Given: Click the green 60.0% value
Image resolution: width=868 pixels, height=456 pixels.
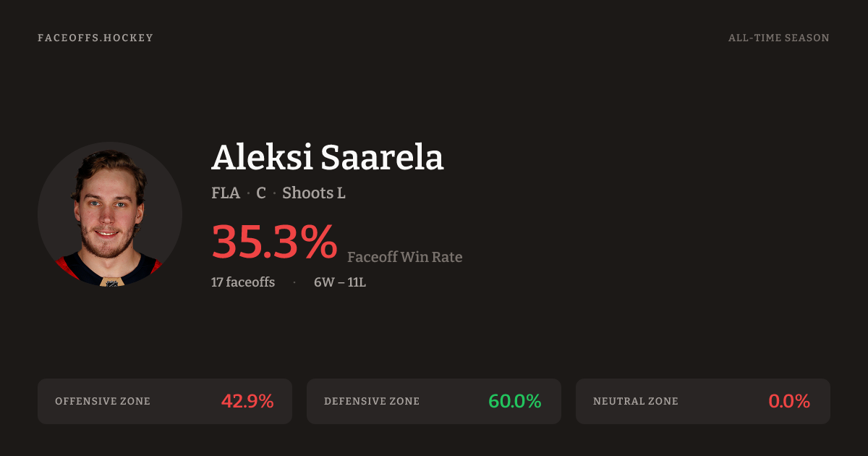Looking at the screenshot, I should tap(515, 401).
